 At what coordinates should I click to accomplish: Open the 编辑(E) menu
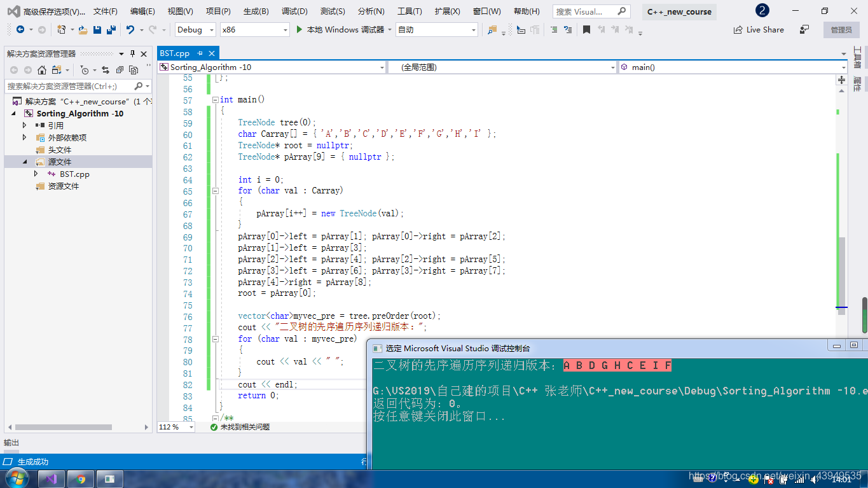[142, 11]
